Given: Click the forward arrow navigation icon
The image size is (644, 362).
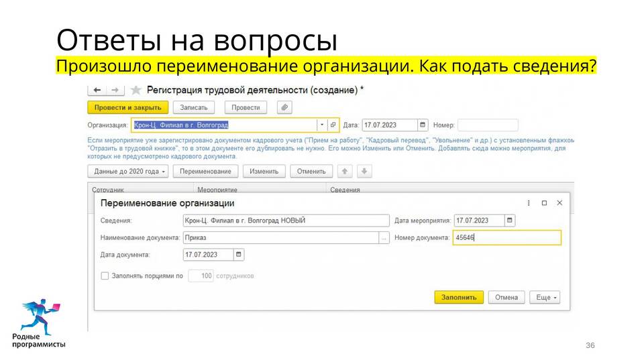Looking at the screenshot, I should pyautogui.click(x=115, y=90).
